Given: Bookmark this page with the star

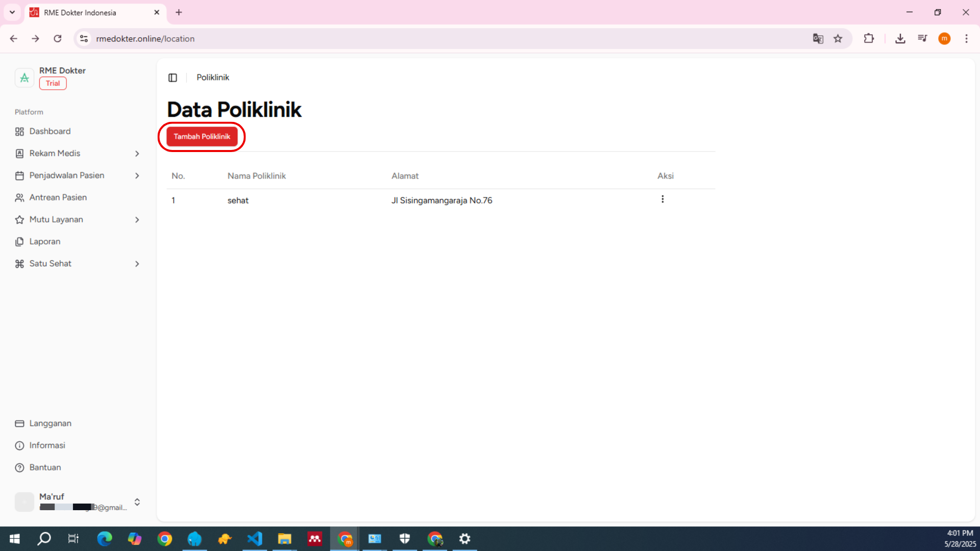Looking at the screenshot, I should 838,39.
